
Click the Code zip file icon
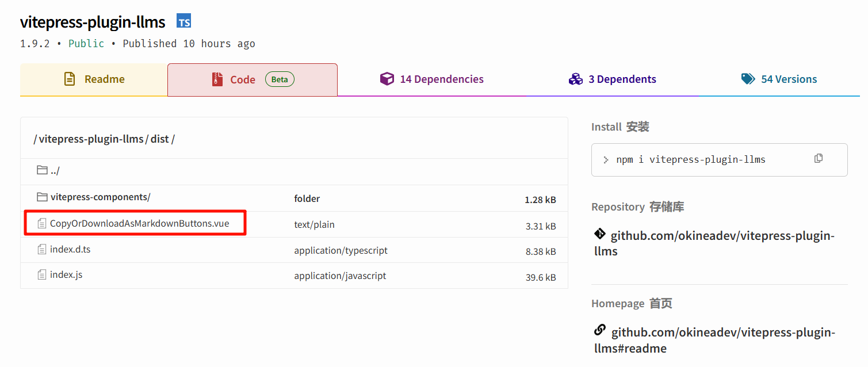(x=217, y=79)
